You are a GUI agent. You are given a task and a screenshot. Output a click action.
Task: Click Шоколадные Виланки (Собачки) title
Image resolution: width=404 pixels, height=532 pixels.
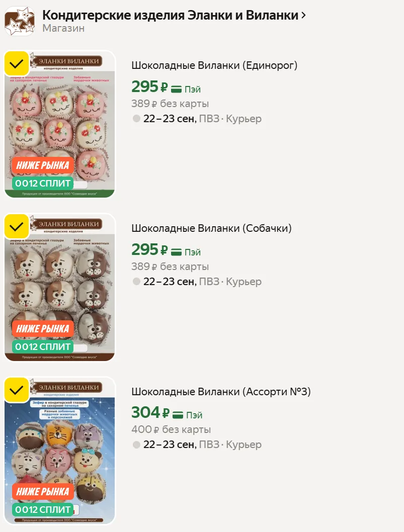[211, 228]
